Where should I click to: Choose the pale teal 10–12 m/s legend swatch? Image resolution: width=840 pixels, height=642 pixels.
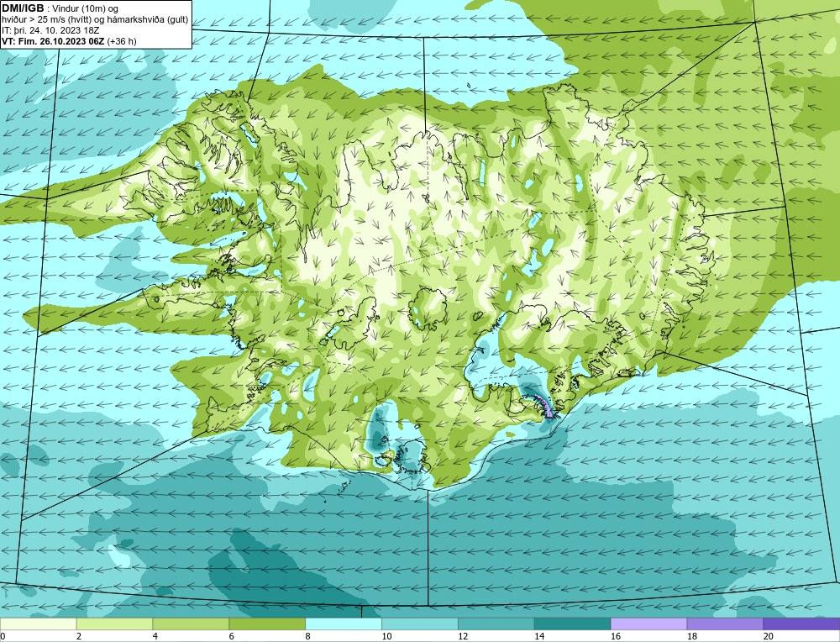(x=420, y=624)
